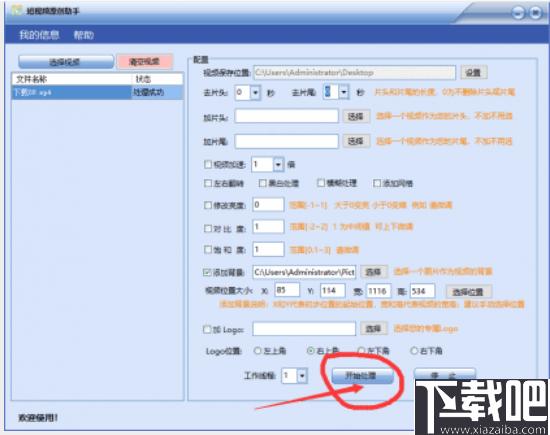Enable the 视频加速 checkbox
Viewport: 550px width, 435px height.
tap(208, 164)
